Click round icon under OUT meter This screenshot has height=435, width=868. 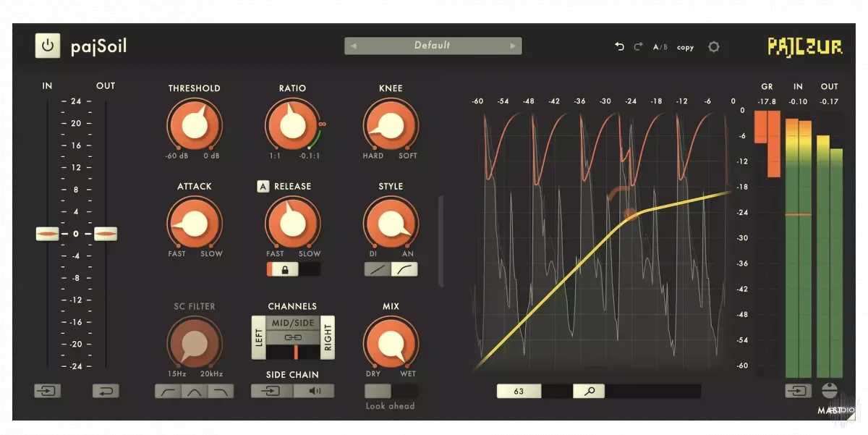tap(830, 390)
